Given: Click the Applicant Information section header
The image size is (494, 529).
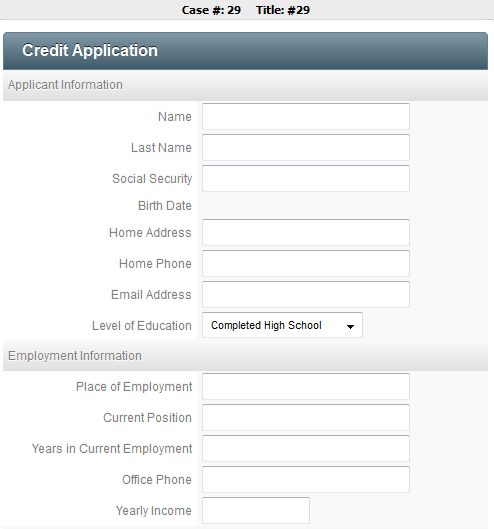Looking at the screenshot, I should (245, 85).
